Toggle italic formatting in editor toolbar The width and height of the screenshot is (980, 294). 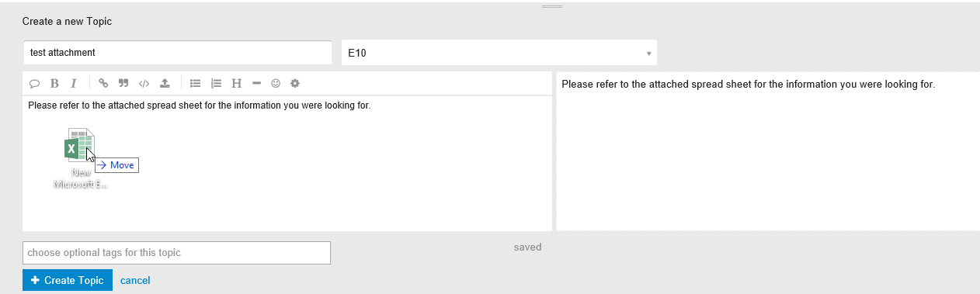tap(74, 84)
